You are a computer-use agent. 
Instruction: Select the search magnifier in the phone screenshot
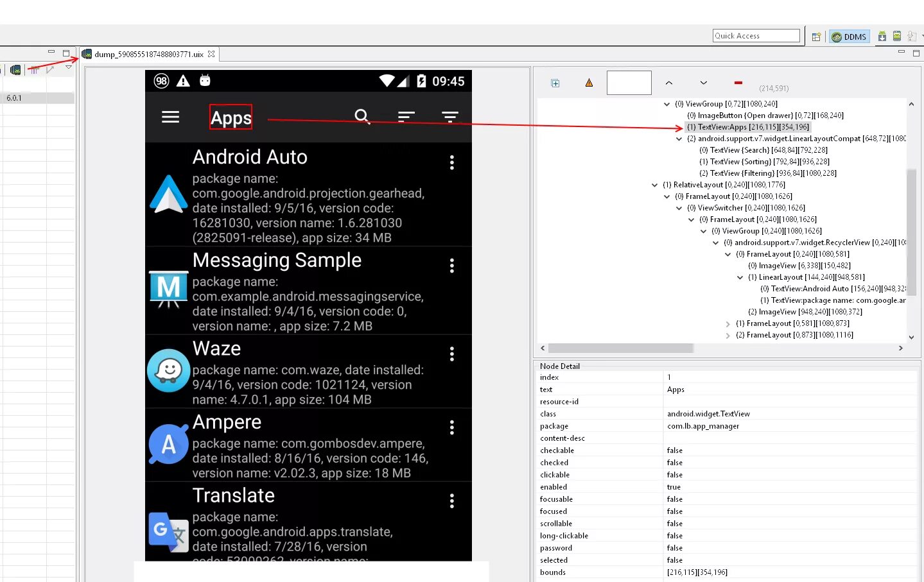click(x=362, y=117)
